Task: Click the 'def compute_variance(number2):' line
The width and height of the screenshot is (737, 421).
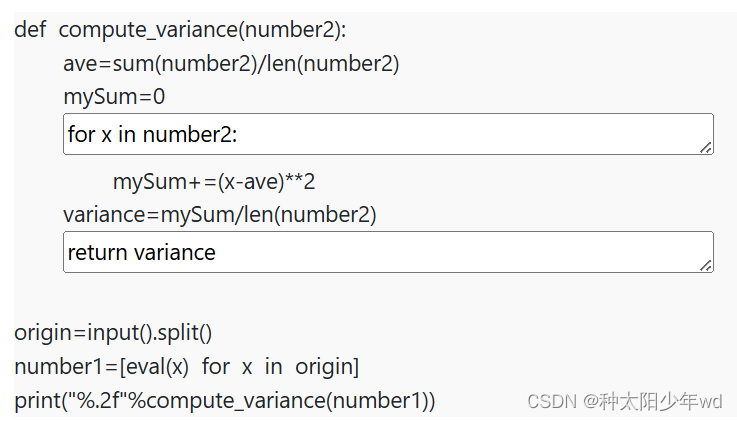Action: tap(180, 30)
